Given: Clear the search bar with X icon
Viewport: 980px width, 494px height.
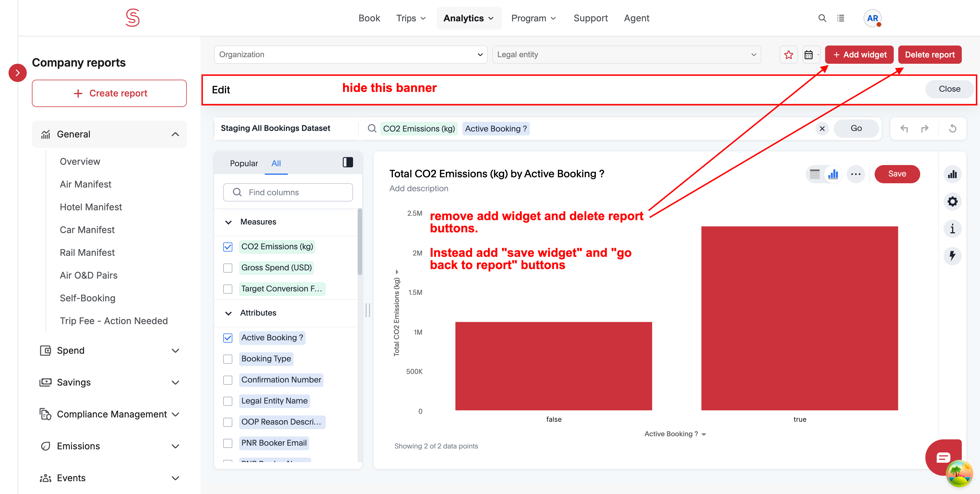Looking at the screenshot, I should 822,129.
